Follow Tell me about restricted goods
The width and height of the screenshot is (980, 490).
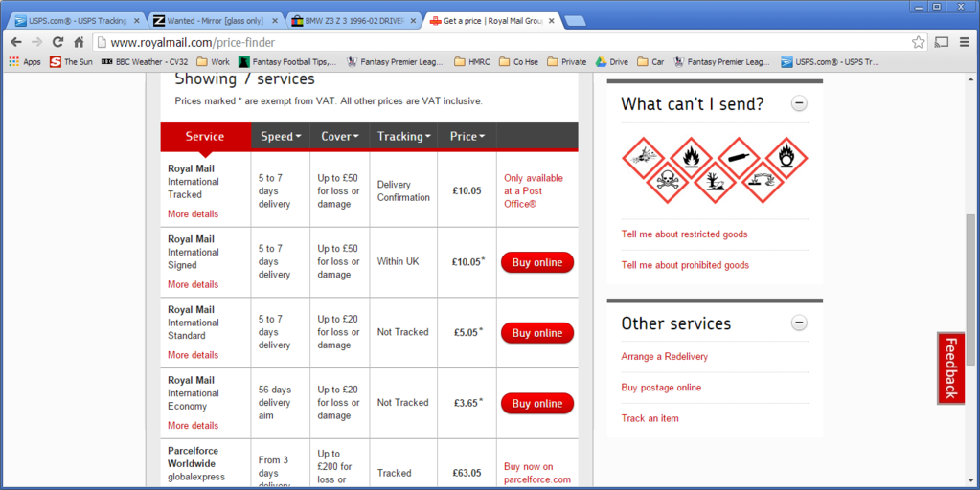click(x=684, y=234)
